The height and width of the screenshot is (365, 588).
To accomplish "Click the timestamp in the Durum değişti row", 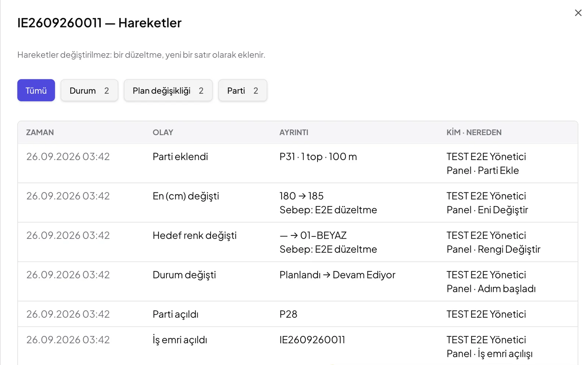I will (x=68, y=275).
